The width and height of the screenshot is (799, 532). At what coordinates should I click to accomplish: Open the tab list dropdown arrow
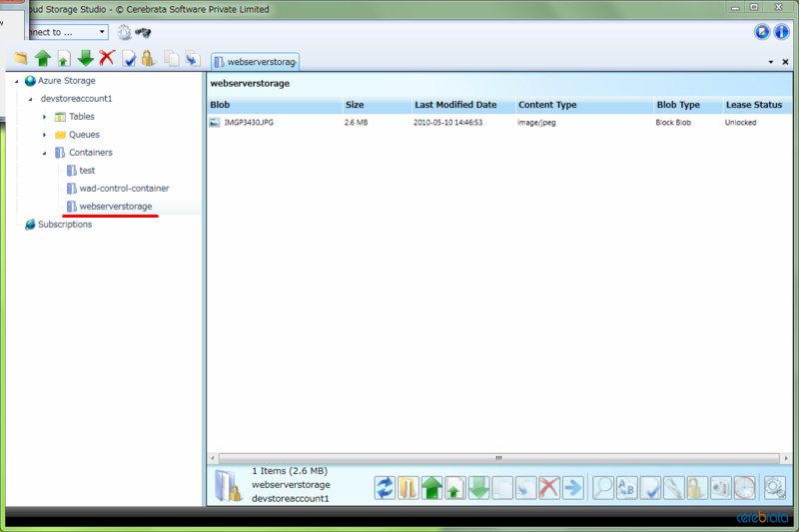[770, 62]
